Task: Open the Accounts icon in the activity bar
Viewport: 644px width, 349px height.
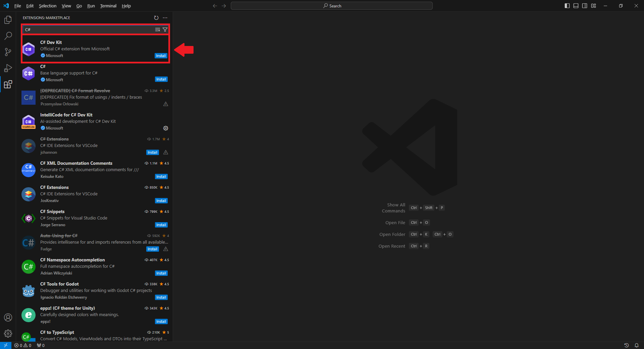Action: 8,317
